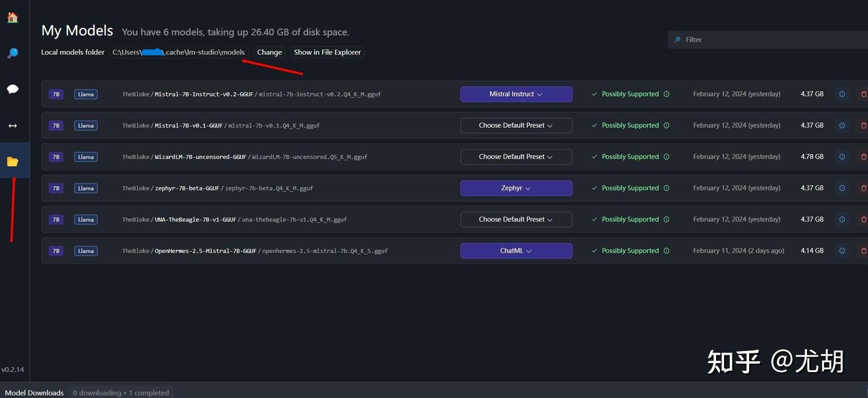This screenshot has height=398, width=868.
Task: Delete the Mistral-7B-Instruct-v0.2 model with trash icon
Action: [863, 94]
